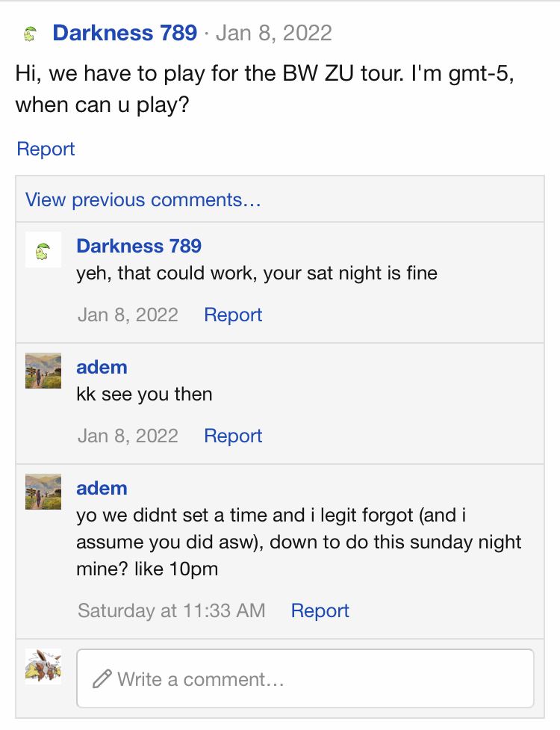Click the pencil icon in comment box
The image size is (560, 730).
[102, 678]
